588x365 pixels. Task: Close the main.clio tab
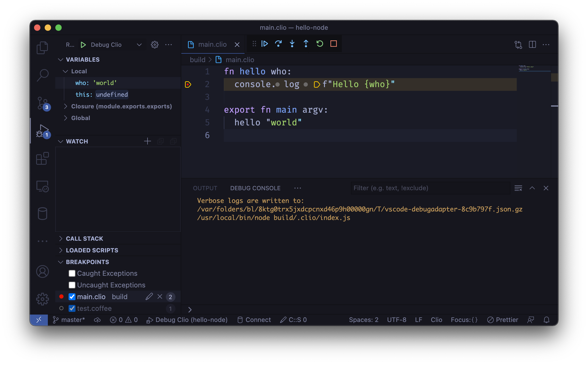(x=237, y=45)
